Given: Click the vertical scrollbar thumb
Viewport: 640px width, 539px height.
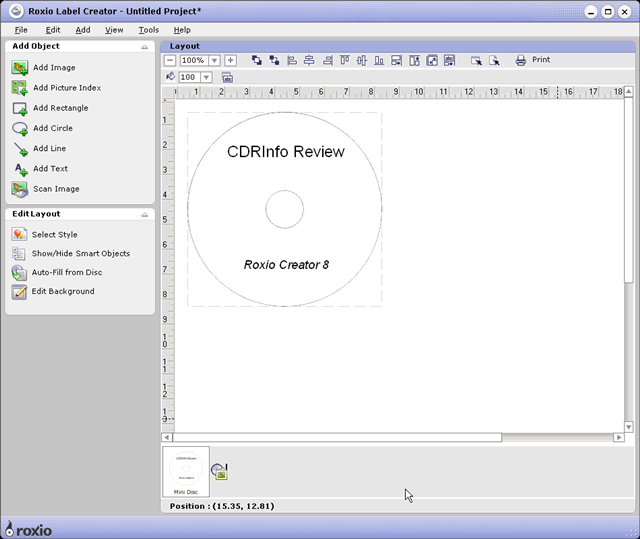Looking at the screenshot, I should click(629, 189).
